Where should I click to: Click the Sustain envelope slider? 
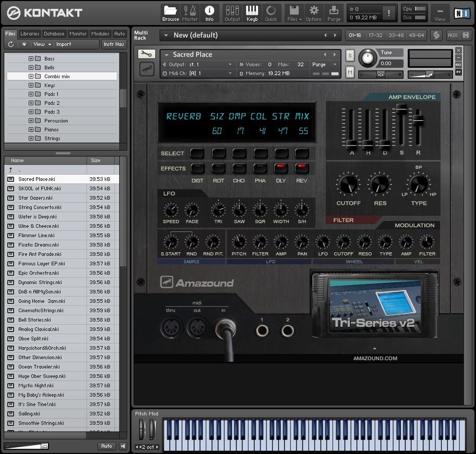tap(401, 109)
